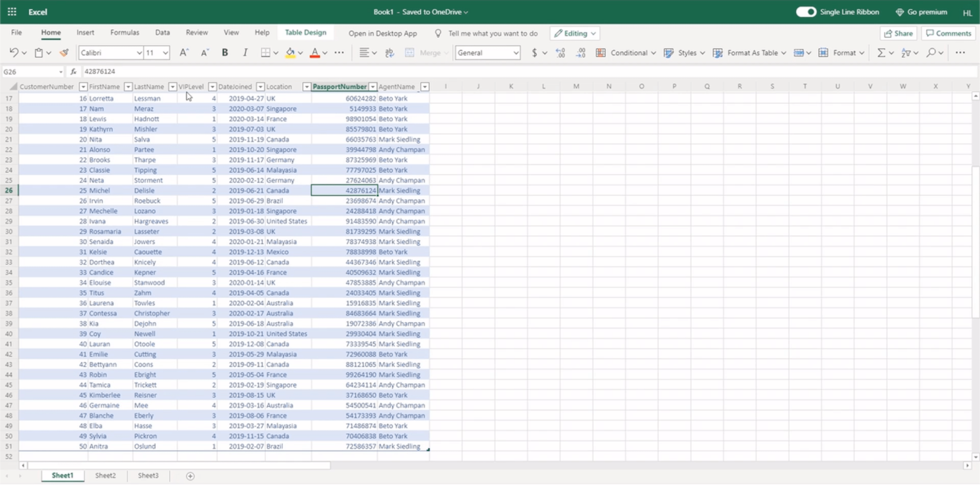Open the Format cells menu
This screenshot has width=980, height=485.
coord(841,53)
